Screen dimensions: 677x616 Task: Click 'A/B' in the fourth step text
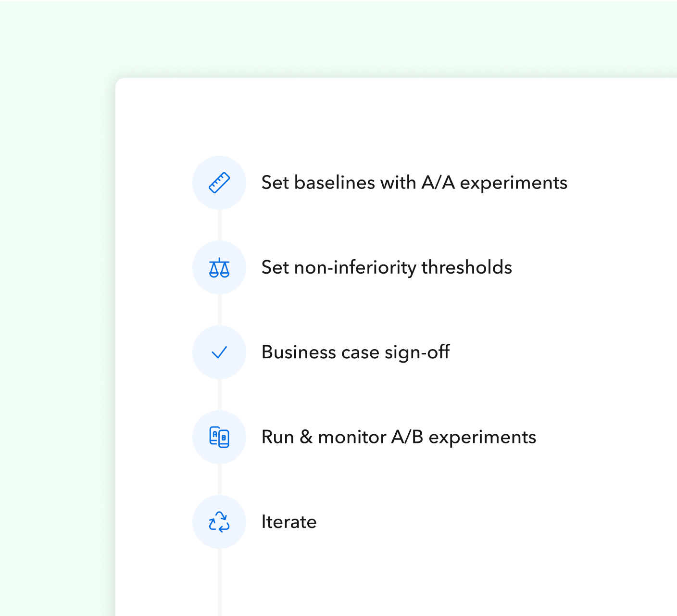tap(407, 437)
